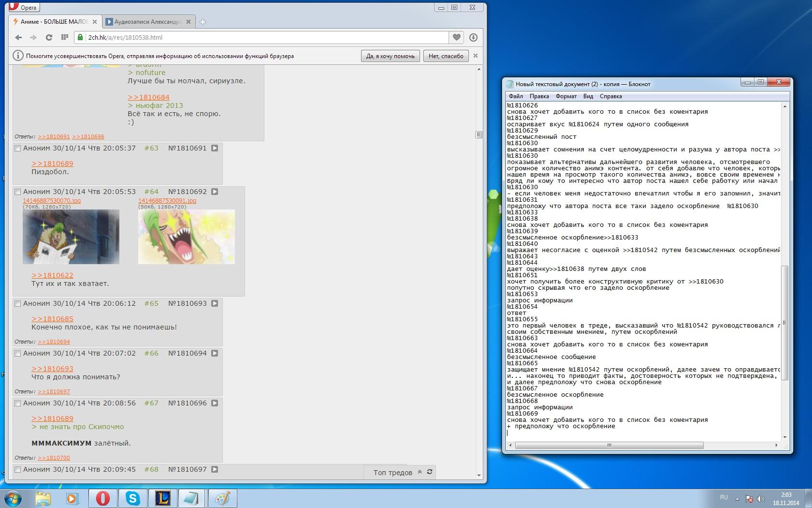812x508 pixels.
Task: Open the post menu arrow for №1810697
Action: pyautogui.click(x=215, y=469)
